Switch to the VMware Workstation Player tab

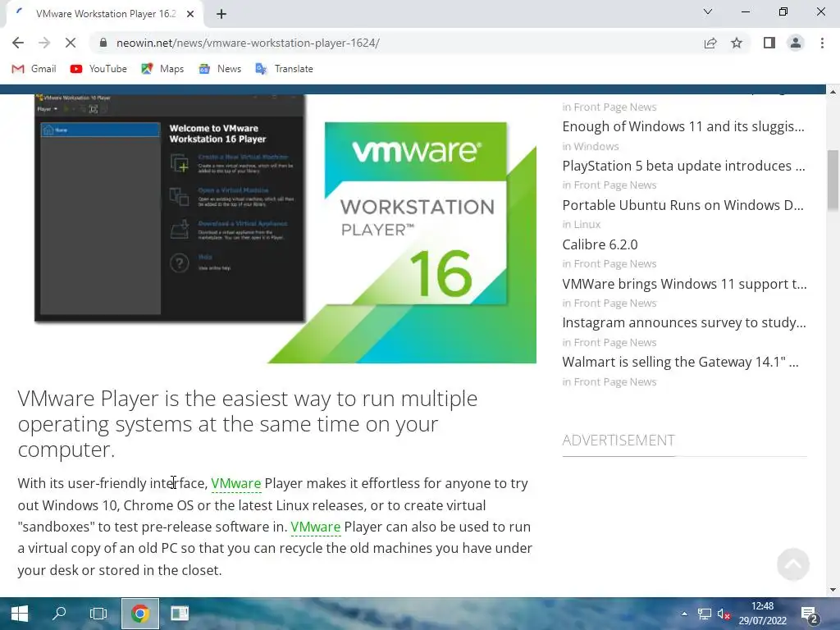pyautogui.click(x=104, y=14)
